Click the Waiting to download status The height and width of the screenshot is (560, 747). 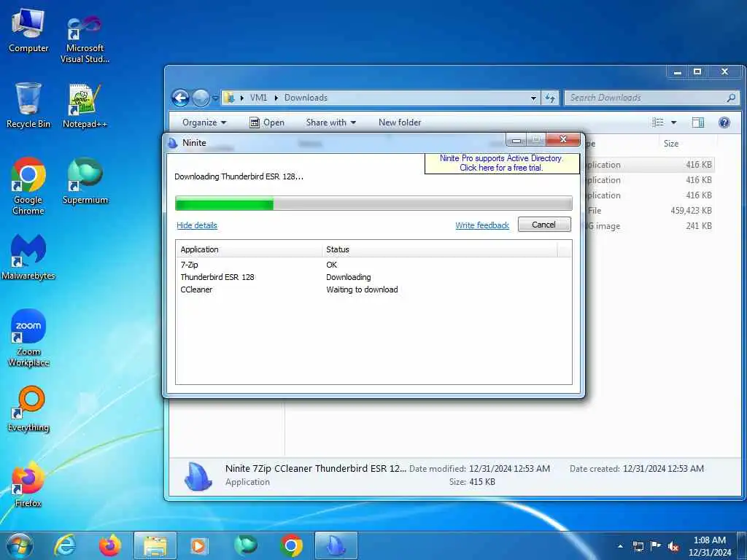pos(362,289)
